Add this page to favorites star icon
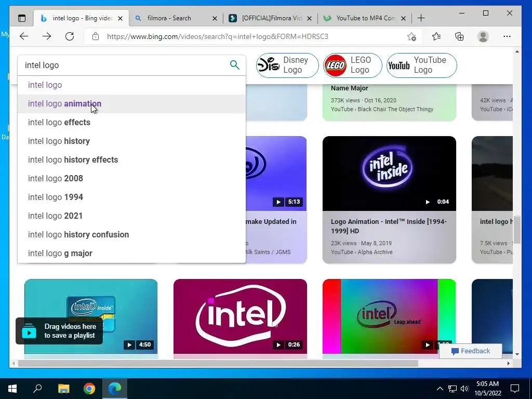The height and width of the screenshot is (399, 532). click(x=411, y=37)
